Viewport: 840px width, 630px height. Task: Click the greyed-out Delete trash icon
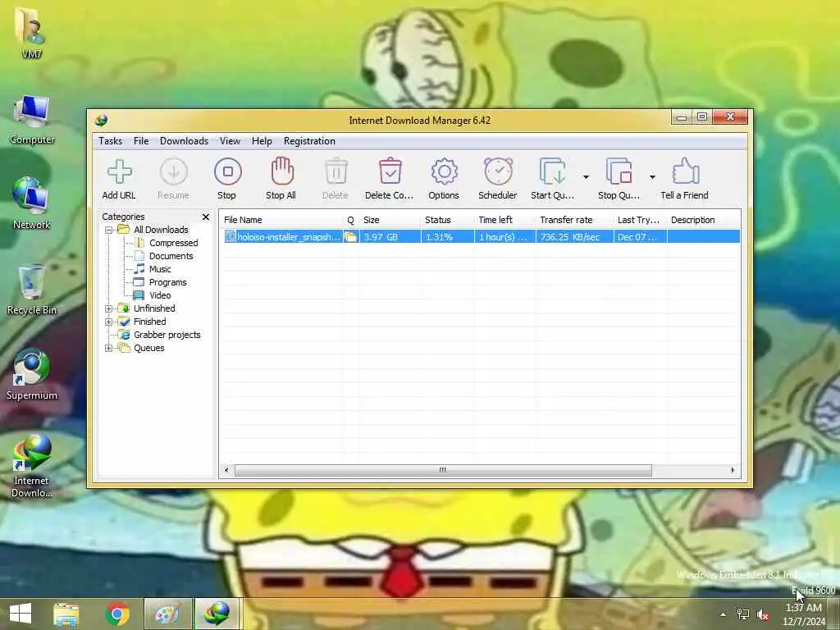tap(336, 171)
